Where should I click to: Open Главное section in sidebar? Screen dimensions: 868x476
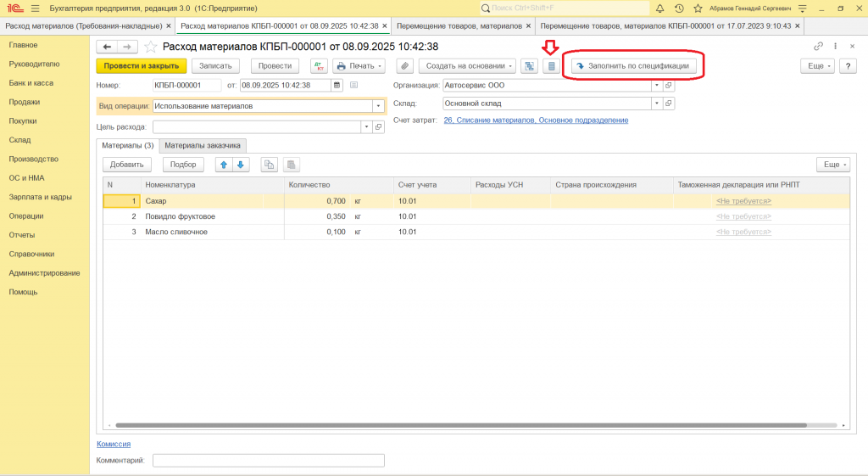pyautogui.click(x=23, y=45)
